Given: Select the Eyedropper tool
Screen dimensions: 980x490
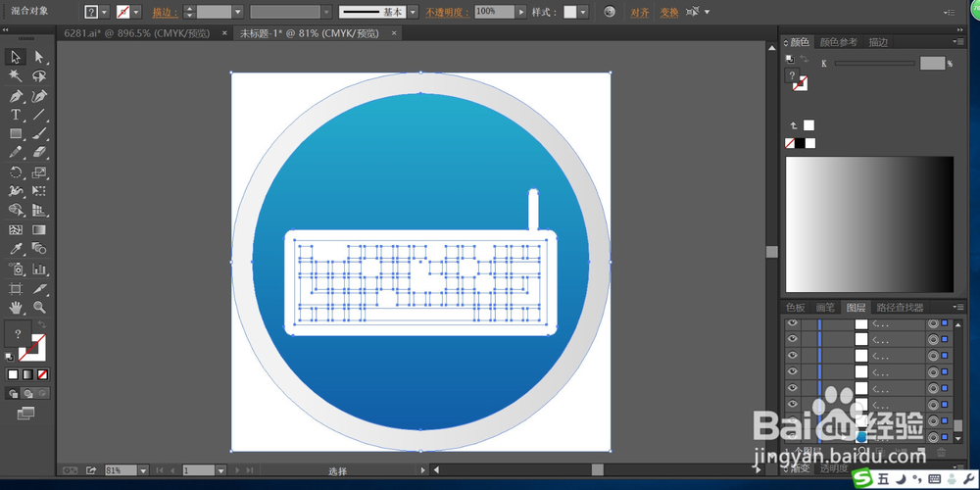Looking at the screenshot, I should [x=16, y=249].
